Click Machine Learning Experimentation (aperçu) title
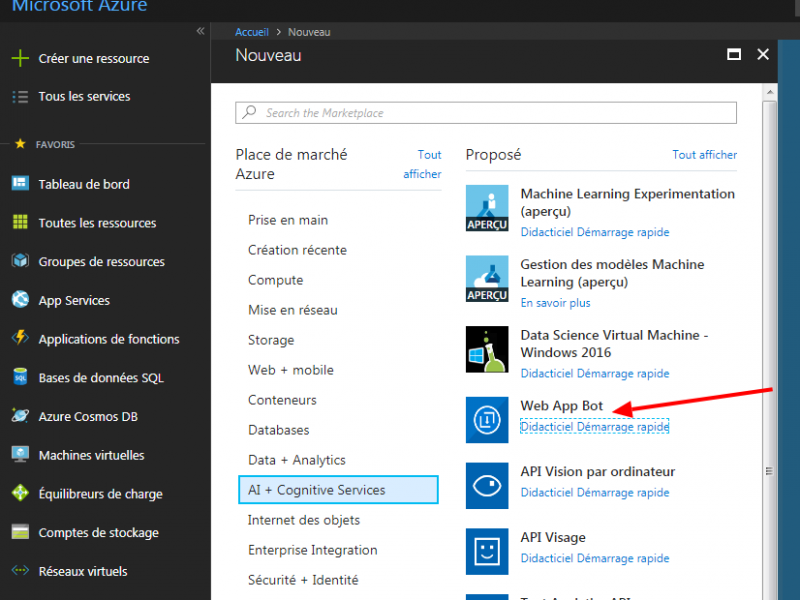800x600 pixels. click(628, 203)
